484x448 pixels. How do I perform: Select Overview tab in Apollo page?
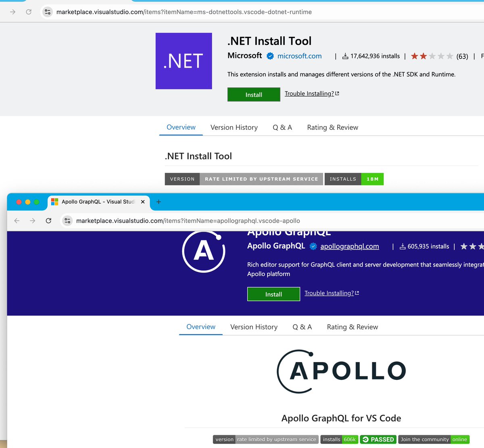pos(201,327)
